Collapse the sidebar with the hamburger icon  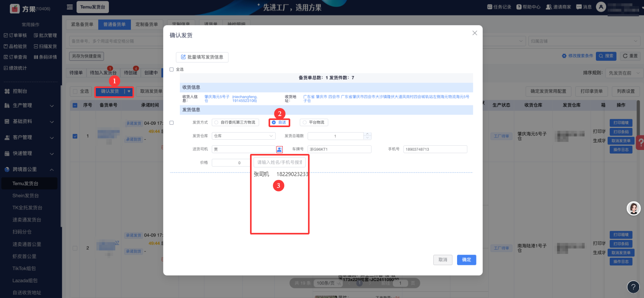point(70,7)
